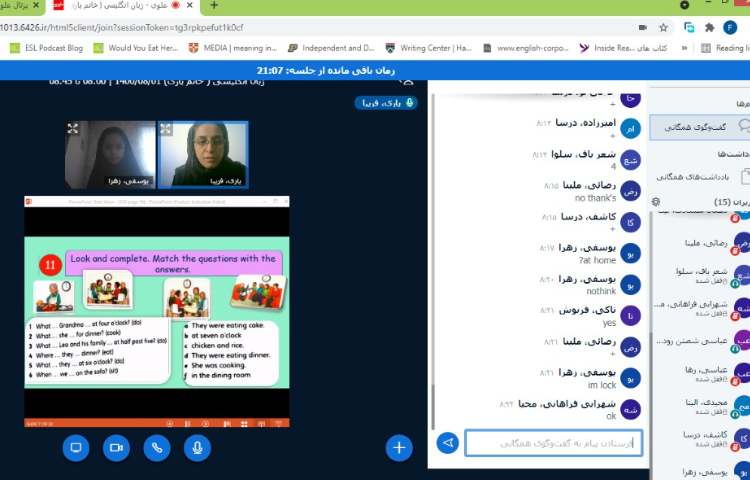
Task: Send the chat message with arrow button
Action: 448,442
